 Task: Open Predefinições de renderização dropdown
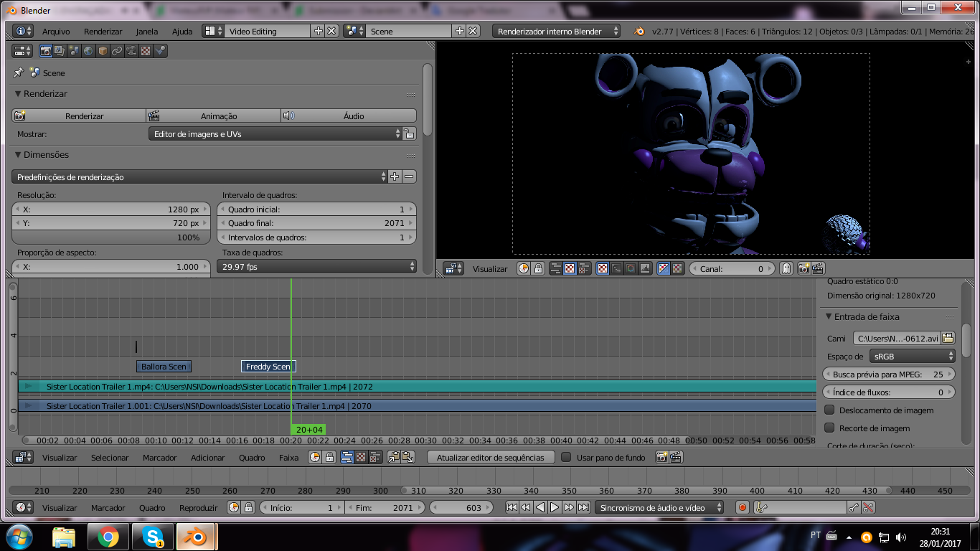pyautogui.click(x=199, y=176)
